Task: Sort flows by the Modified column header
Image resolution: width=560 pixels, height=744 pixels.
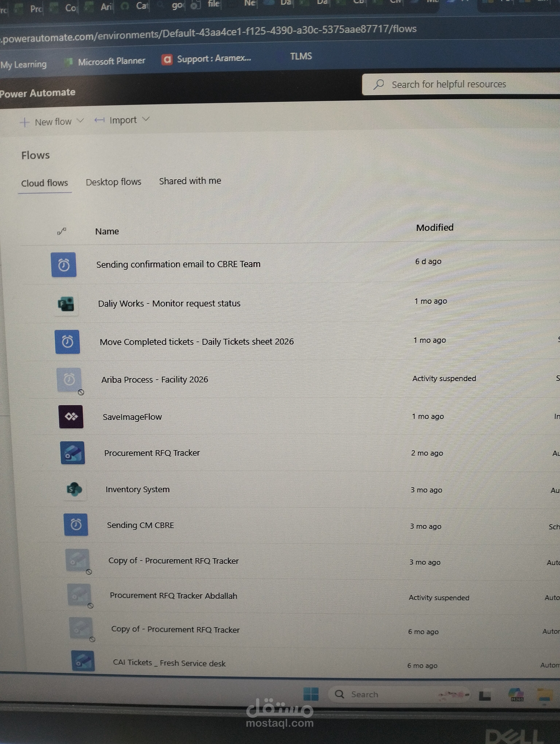Action: [x=435, y=228]
